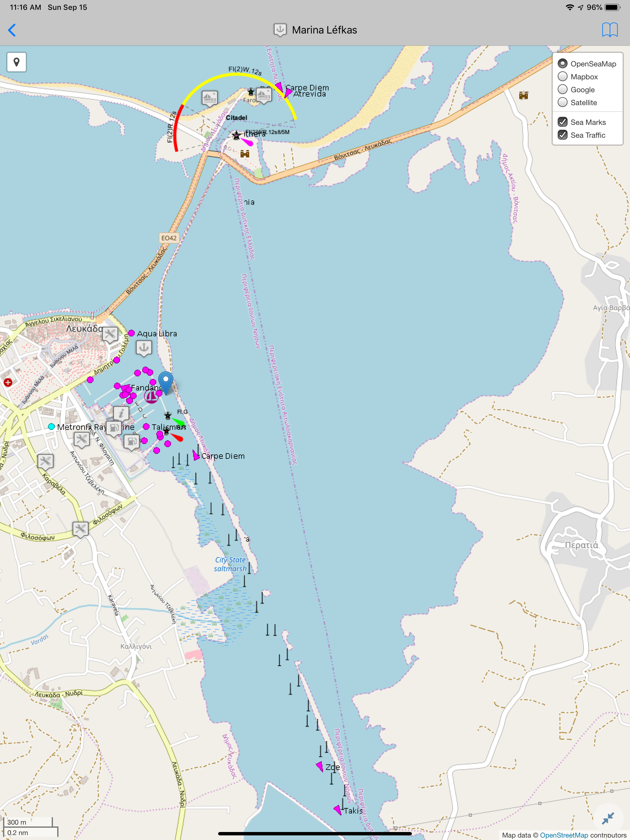Tap the Carpe Diem vessel near the channel stakes
630x840 pixels.
pyautogui.click(x=196, y=455)
